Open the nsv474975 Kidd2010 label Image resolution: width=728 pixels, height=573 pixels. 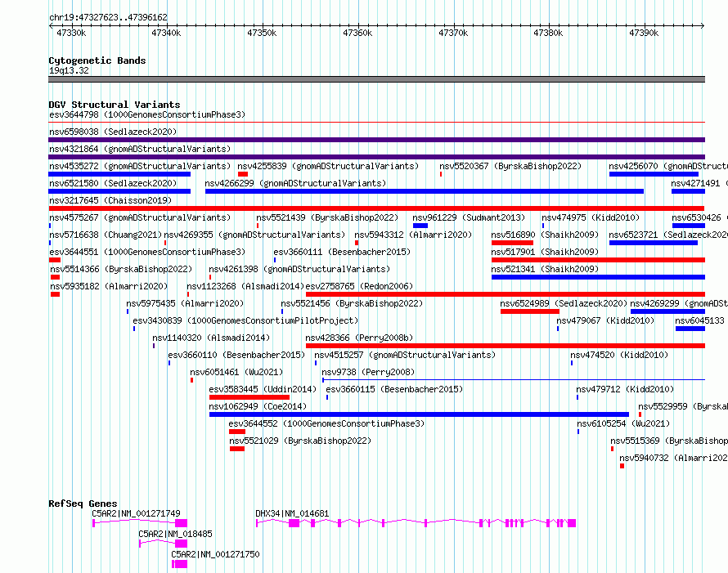pyautogui.click(x=591, y=217)
